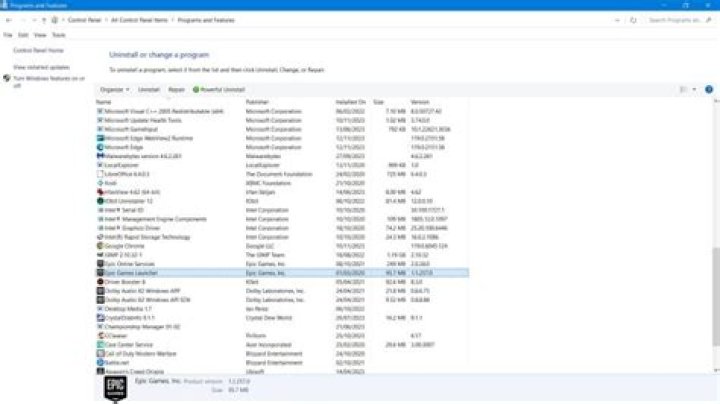720x404 pixels.
Task: Click the large Epic Games logo in details pane
Action: 115,388
